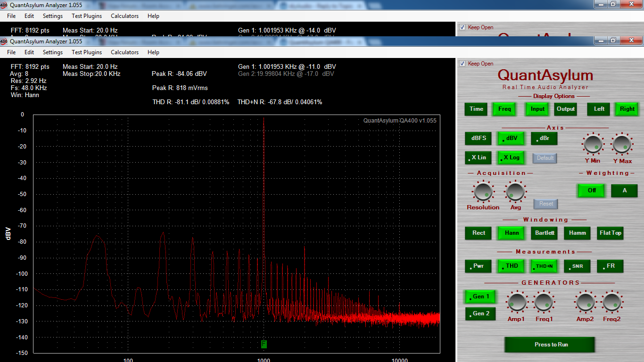
Task: Open the back window File menu
Action: pos(11,16)
